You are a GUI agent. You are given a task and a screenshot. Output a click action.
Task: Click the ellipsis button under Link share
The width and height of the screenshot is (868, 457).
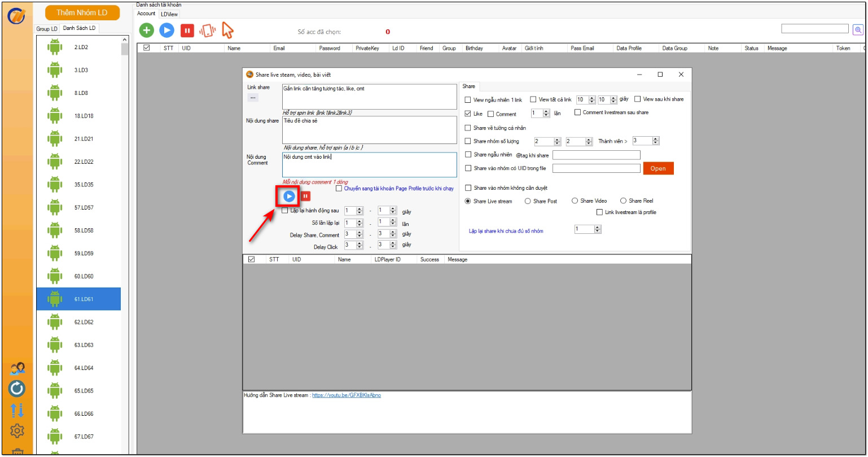[x=253, y=98]
